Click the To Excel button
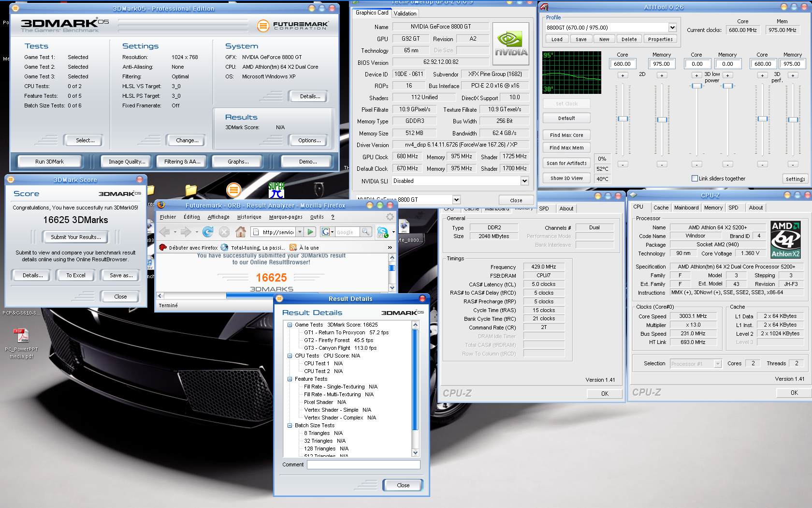Screen dimensions: 812x508 [76, 275]
